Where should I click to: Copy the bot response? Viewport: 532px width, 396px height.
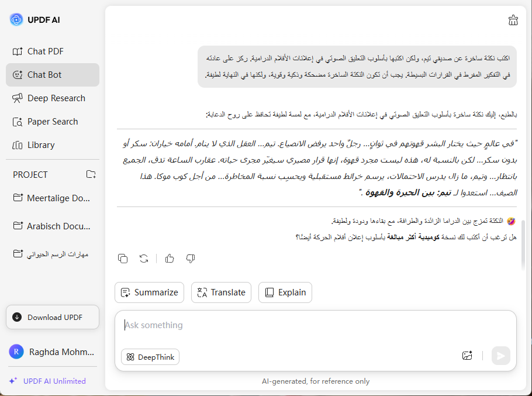[123, 259]
